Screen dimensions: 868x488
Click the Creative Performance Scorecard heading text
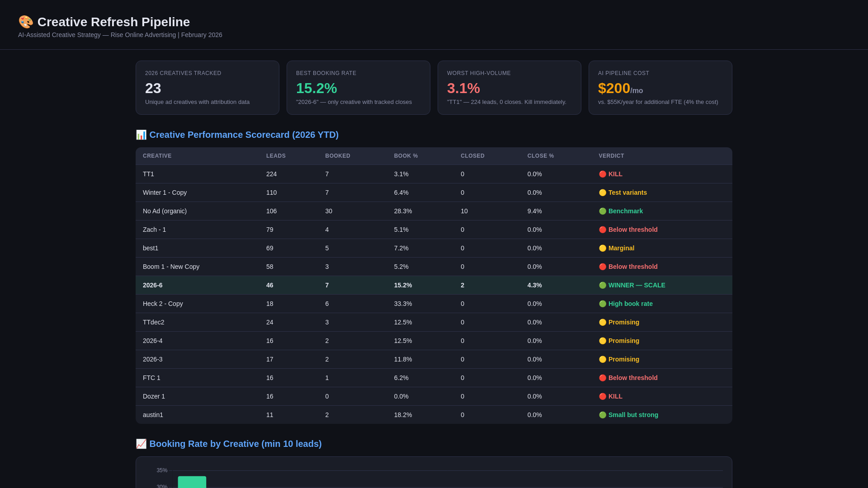coord(244,135)
